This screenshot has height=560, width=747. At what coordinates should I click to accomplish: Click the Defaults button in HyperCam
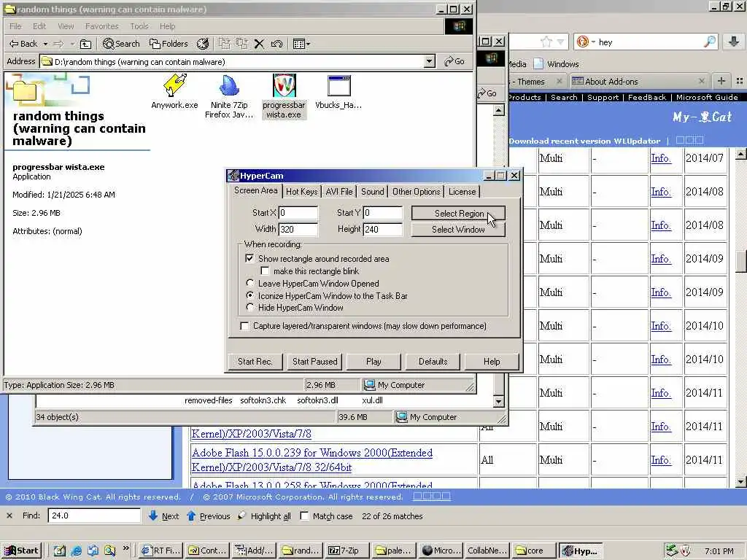click(433, 362)
